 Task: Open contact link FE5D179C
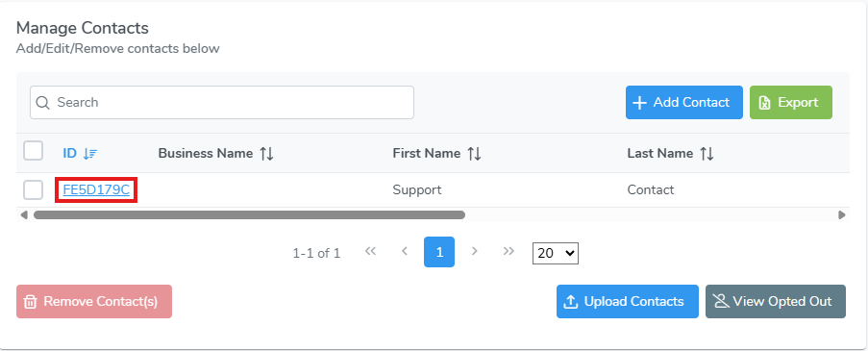[96, 190]
